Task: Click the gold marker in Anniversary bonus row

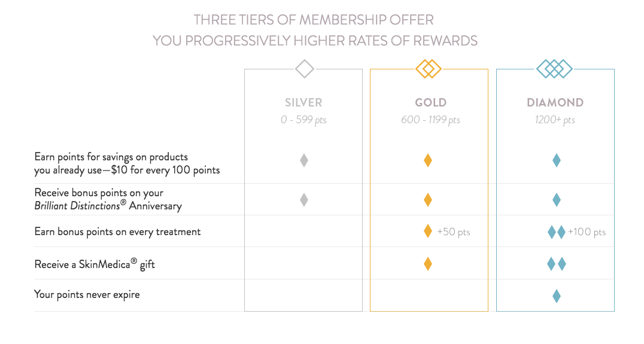Action: tap(428, 200)
